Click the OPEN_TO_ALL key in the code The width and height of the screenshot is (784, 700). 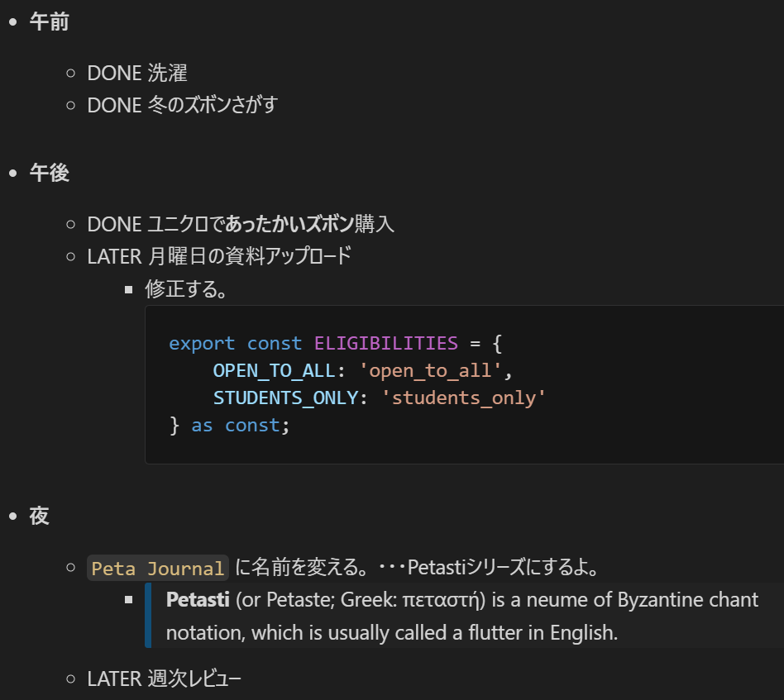[x=274, y=371]
